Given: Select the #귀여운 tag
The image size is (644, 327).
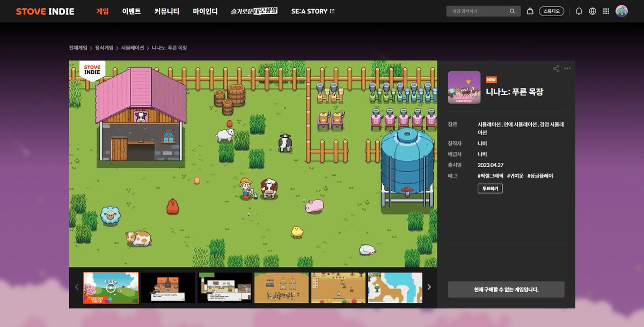Looking at the screenshot, I should (515, 175).
